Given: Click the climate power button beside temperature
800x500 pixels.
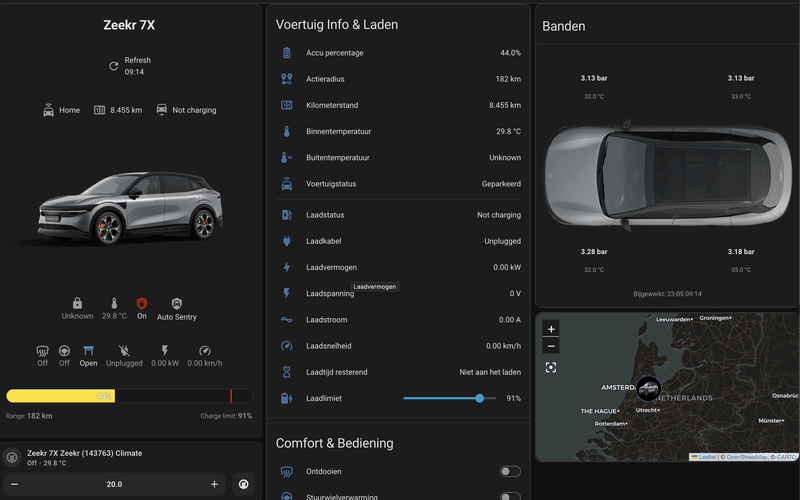Looking at the screenshot, I should coord(243,484).
